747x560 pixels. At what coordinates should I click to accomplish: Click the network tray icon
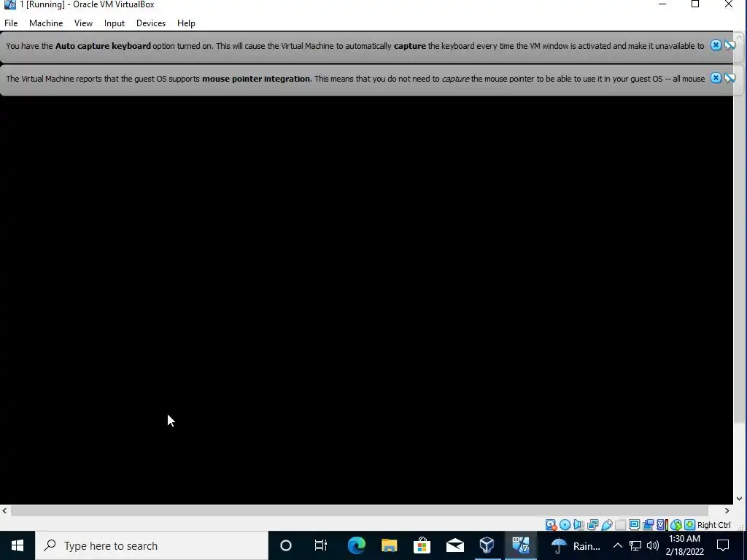point(635,545)
